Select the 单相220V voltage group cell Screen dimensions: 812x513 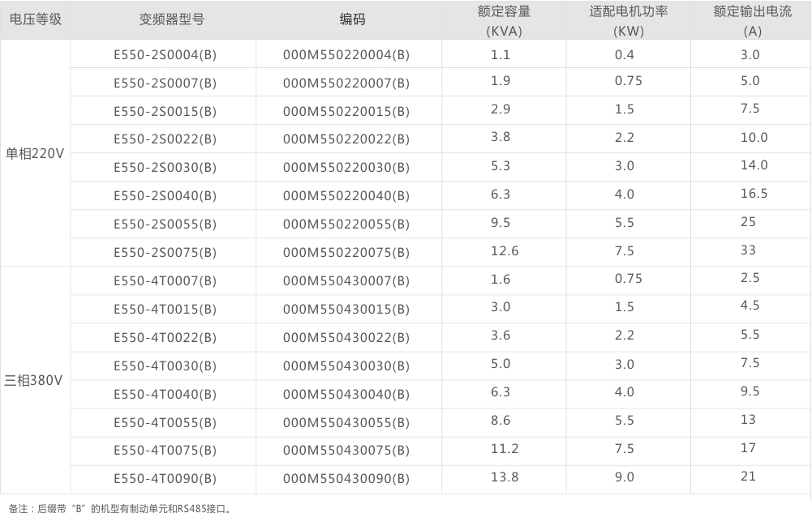pos(35,153)
